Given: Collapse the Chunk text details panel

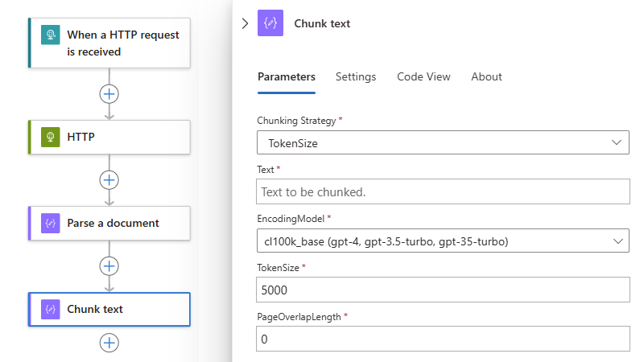Looking at the screenshot, I should 246,23.
